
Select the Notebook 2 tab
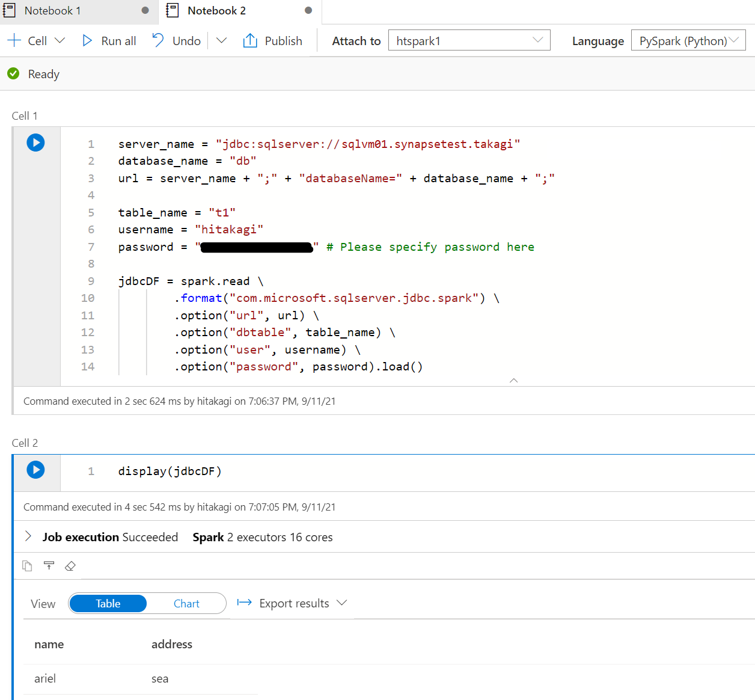click(x=216, y=11)
